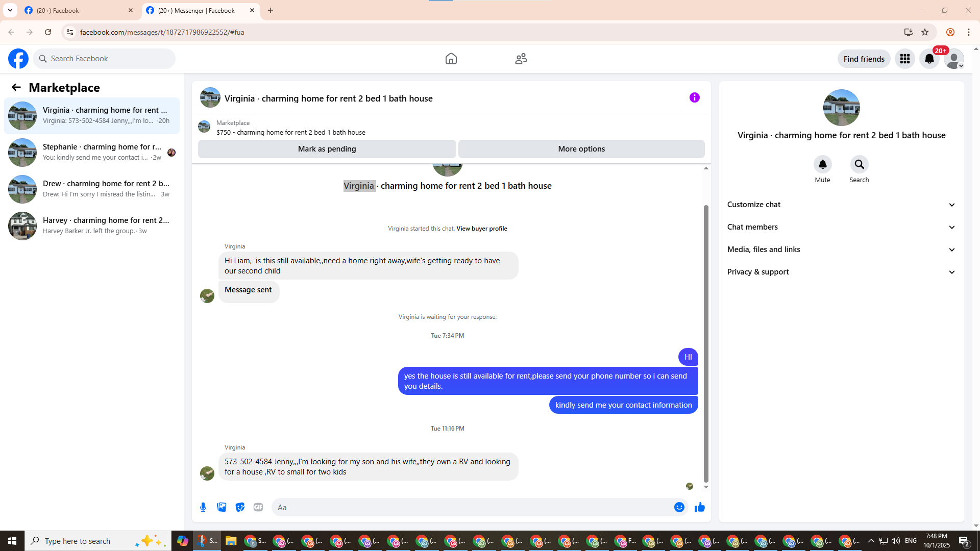980x551 pixels.
Task: Open the $750 Marketplace listing link
Action: pos(290,132)
